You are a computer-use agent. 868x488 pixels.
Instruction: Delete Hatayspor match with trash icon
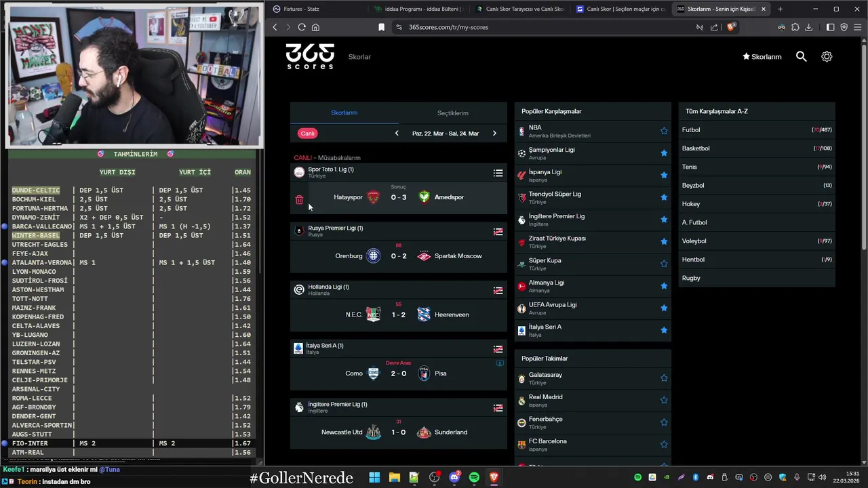[299, 200]
